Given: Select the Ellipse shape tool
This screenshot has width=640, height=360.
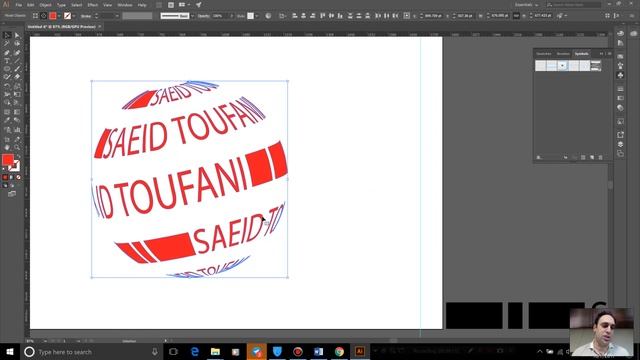Looking at the screenshot, I should tap(7, 69).
